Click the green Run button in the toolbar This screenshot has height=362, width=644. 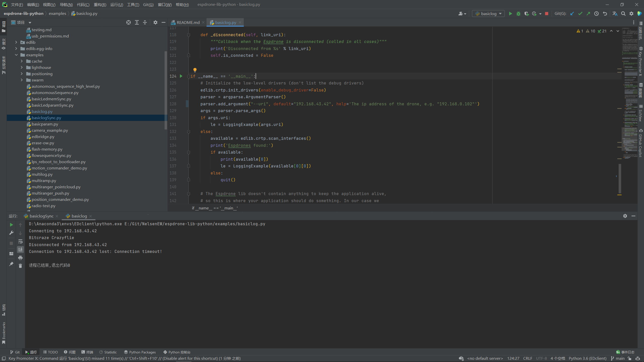click(510, 14)
